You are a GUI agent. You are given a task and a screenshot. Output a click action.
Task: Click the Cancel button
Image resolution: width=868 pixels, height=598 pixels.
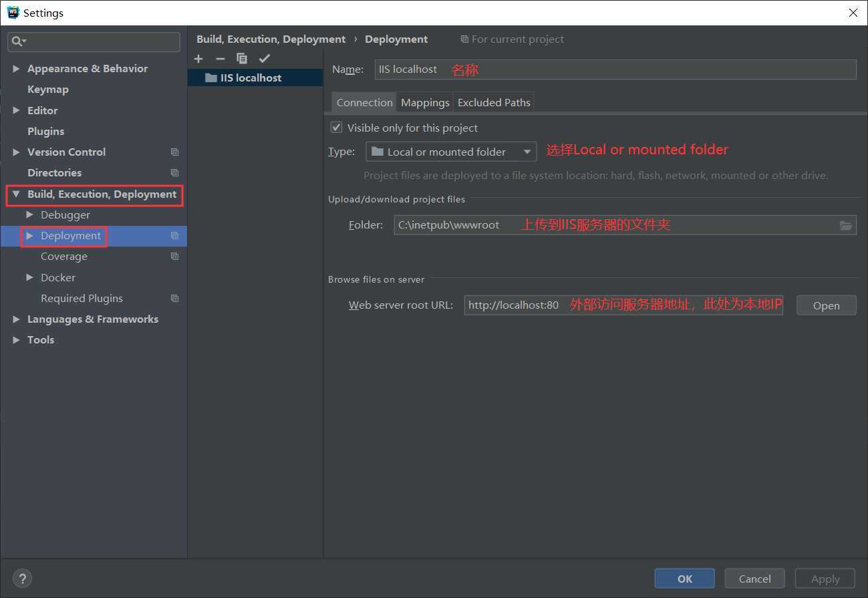[755, 579]
